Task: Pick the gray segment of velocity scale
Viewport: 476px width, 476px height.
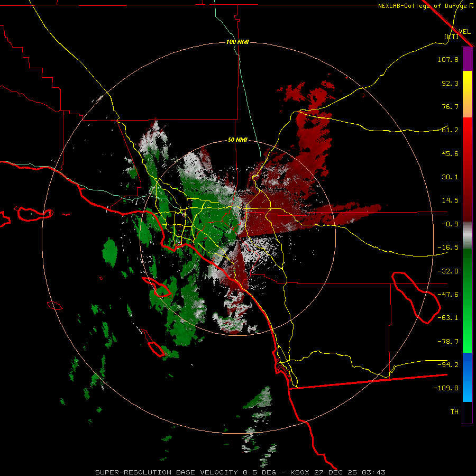Action: pyautogui.click(x=467, y=234)
